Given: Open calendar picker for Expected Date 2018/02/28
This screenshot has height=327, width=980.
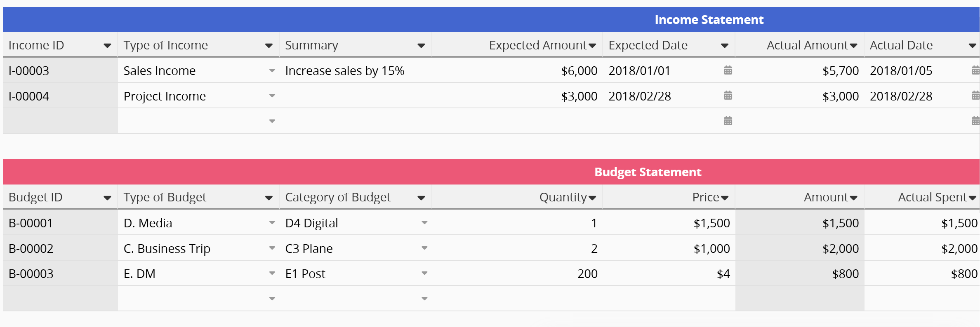Looking at the screenshot, I should 728,96.
